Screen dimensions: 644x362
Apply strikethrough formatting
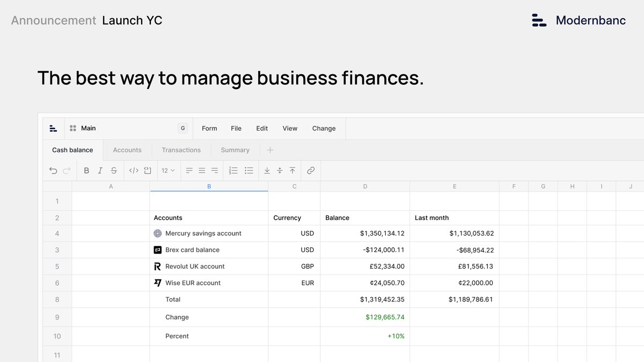(114, 171)
